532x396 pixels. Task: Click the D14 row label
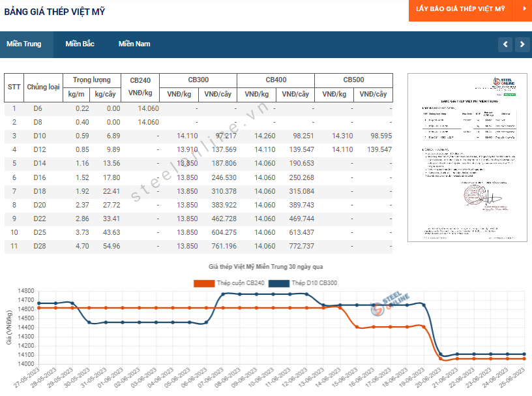[x=39, y=163]
